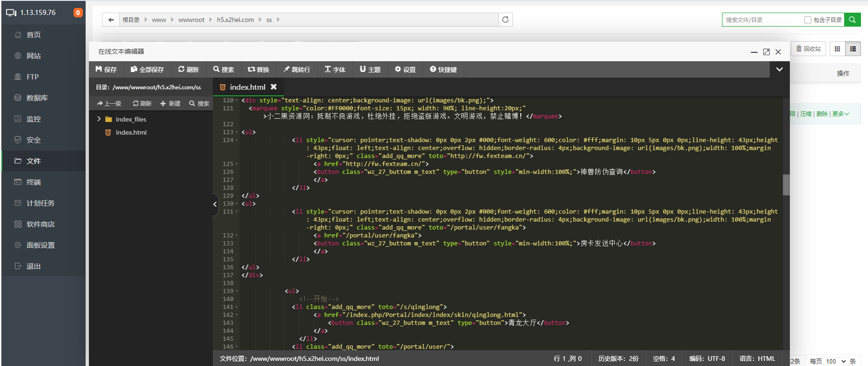Open 面板设置 (Panel Settings) in sidebar
Image resolution: width=868 pixels, height=366 pixels.
[44, 245]
